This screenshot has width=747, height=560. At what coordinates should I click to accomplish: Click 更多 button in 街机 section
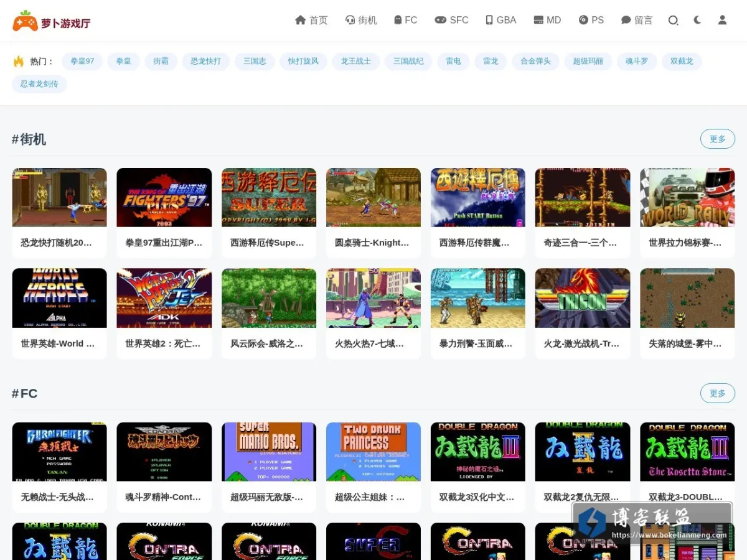tap(718, 139)
